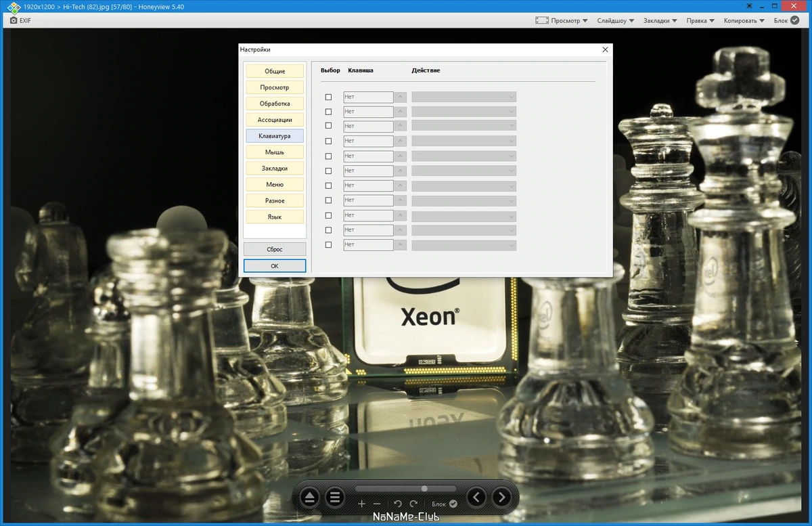
Task: Click the eject/open file button in bottom panel
Action: tap(309, 498)
